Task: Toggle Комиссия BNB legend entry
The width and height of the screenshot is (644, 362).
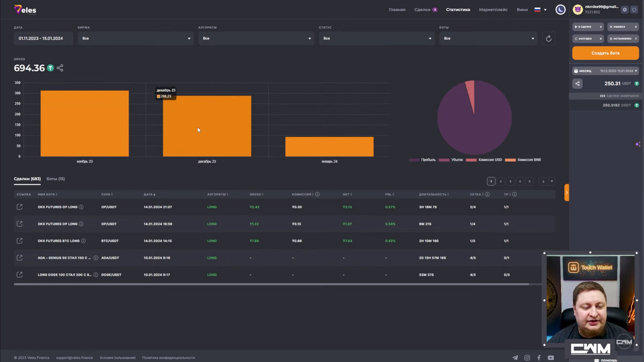Action: coord(523,160)
